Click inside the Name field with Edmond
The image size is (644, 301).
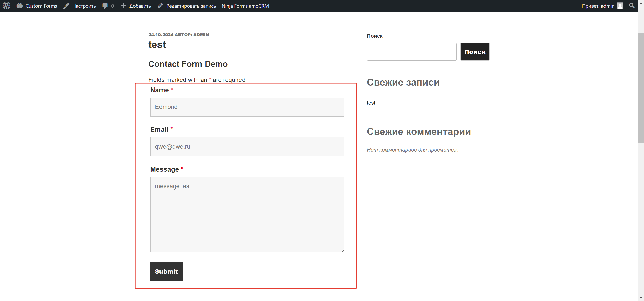pos(247,107)
